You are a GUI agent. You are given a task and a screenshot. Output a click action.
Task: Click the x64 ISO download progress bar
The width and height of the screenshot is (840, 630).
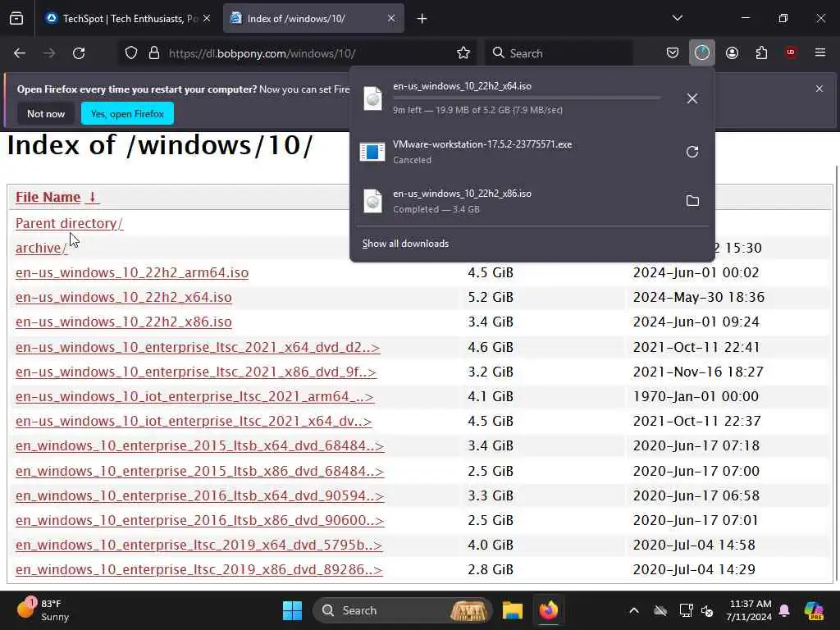[x=527, y=98]
